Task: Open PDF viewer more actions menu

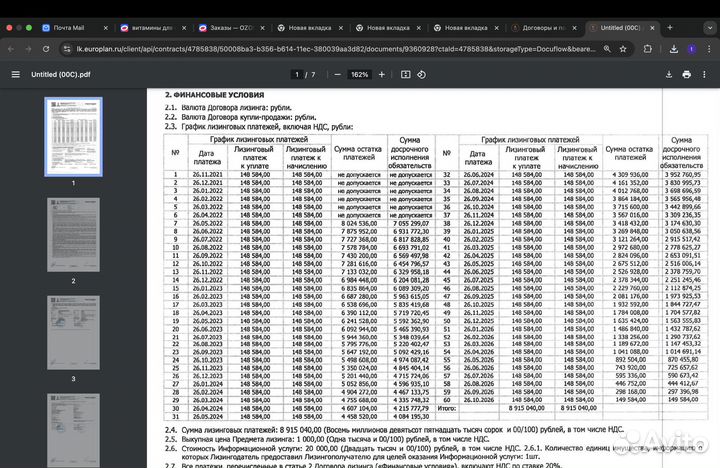Action: (706, 74)
